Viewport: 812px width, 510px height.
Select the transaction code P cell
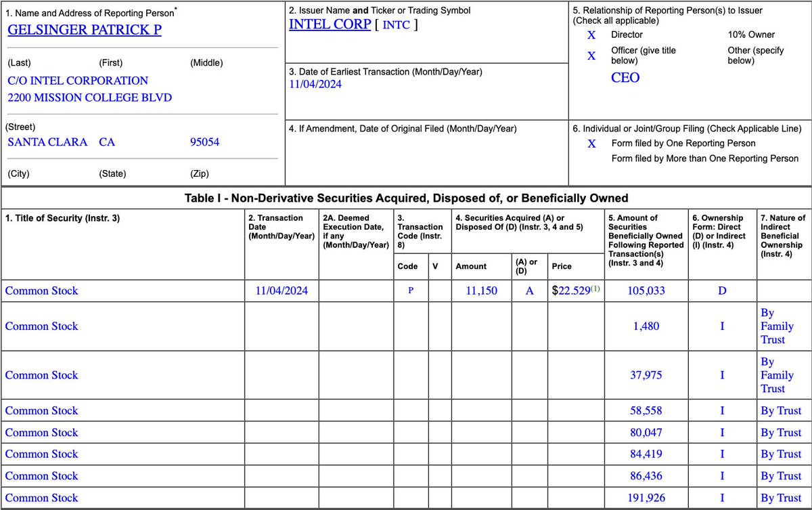tap(411, 291)
